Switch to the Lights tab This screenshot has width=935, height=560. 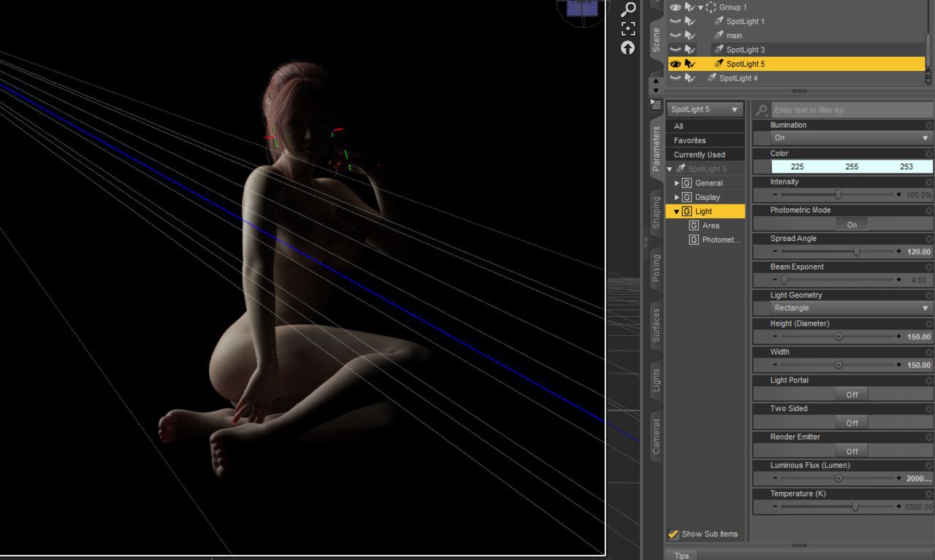[x=656, y=380]
